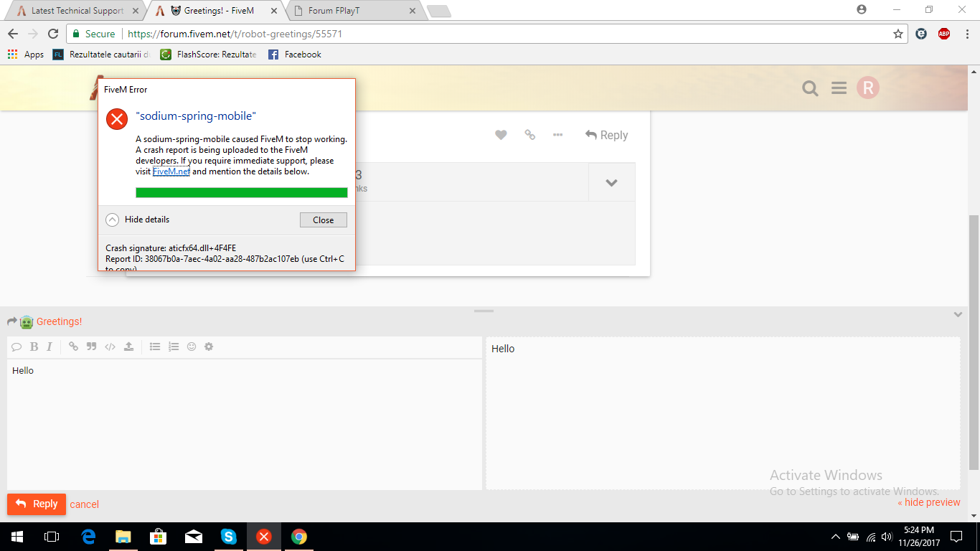Open FiveM.net link in error dialog
980x551 pixels.
(171, 171)
